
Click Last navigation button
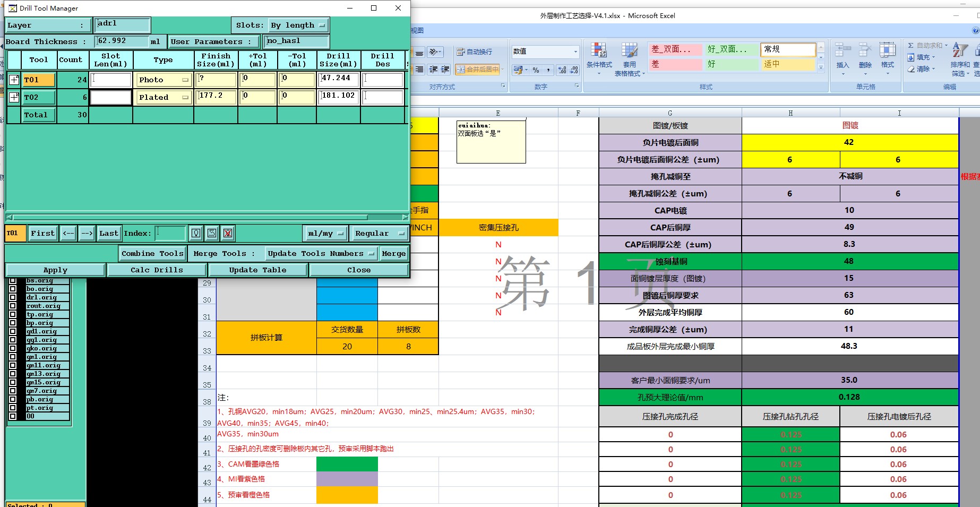pos(109,233)
